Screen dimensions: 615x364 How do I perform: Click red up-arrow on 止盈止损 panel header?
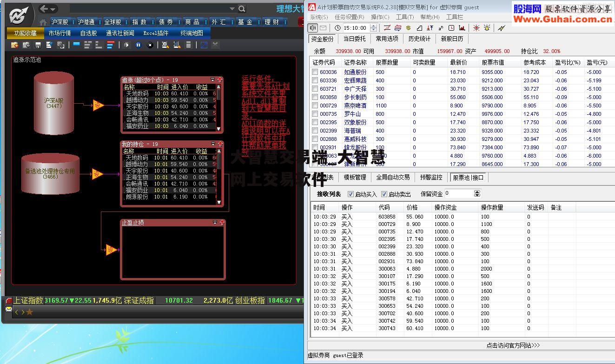(x=222, y=223)
